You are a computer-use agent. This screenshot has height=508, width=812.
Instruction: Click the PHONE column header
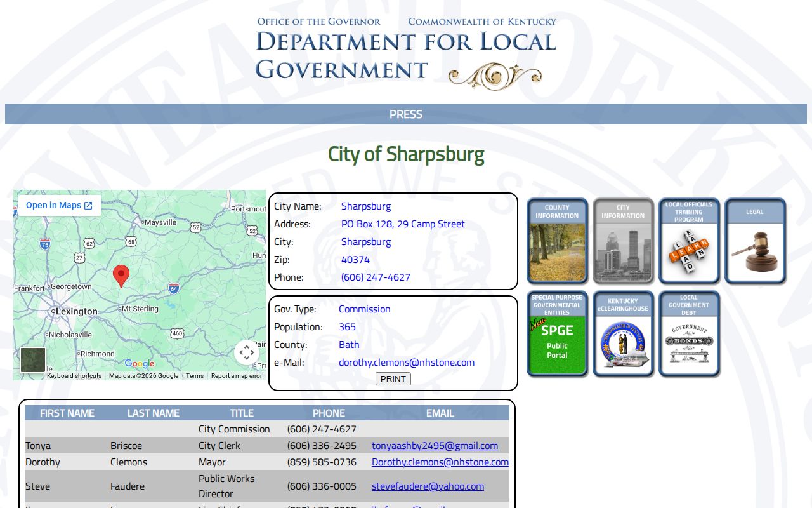pyautogui.click(x=329, y=413)
